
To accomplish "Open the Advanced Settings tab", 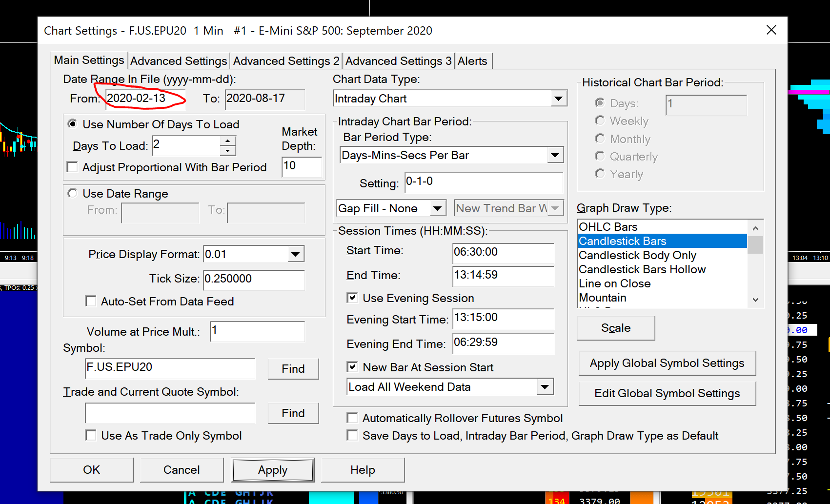I will pyautogui.click(x=179, y=61).
